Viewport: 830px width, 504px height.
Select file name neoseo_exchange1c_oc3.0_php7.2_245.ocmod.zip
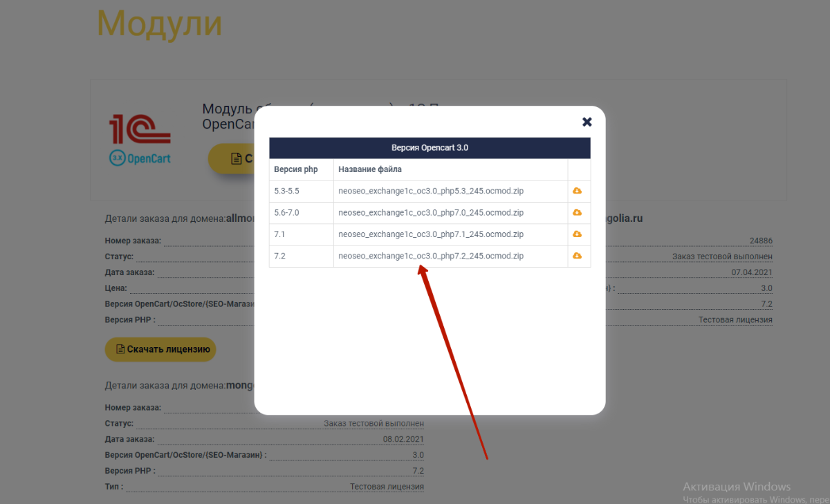[x=431, y=256]
